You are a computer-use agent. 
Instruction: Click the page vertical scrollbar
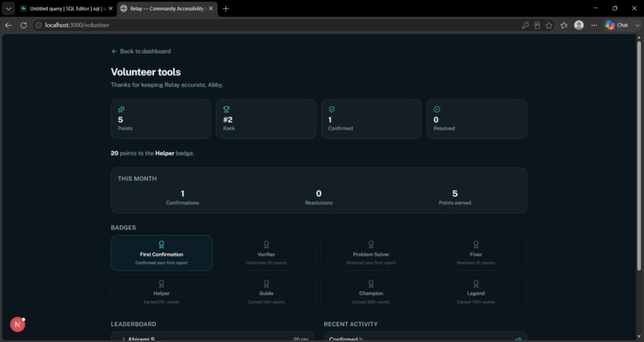click(638, 154)
